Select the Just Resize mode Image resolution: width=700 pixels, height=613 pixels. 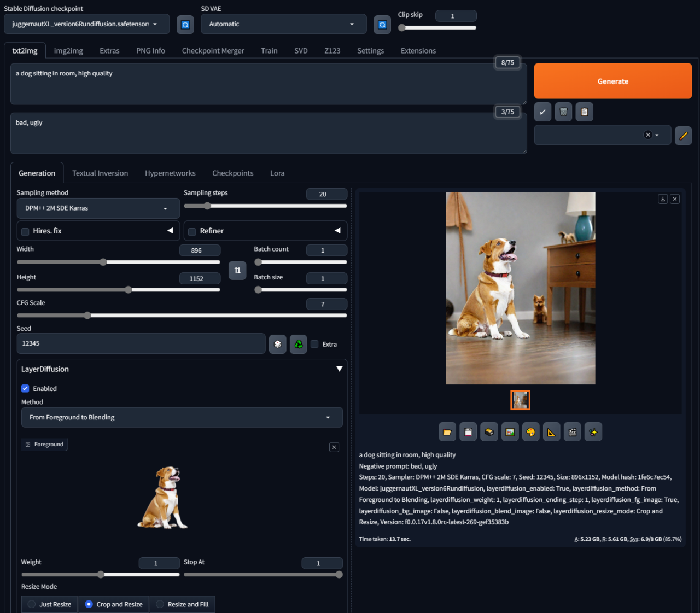point(50,604)
